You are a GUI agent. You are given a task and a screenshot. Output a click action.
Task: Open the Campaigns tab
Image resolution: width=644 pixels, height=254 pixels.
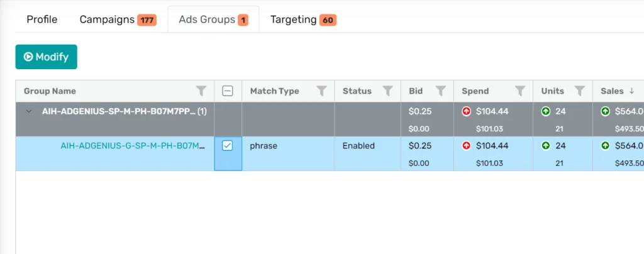click(118, 19)
